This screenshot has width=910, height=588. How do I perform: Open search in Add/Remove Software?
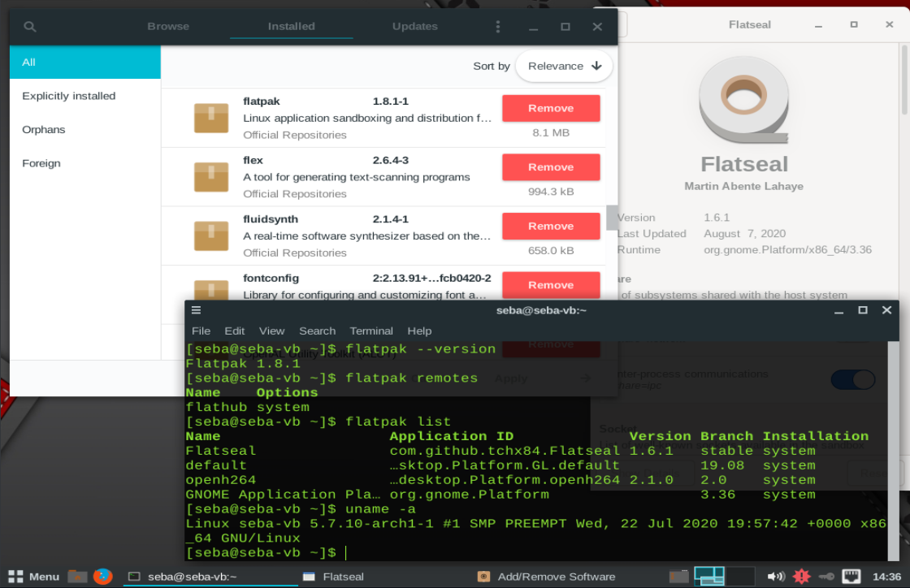[x=30, y=26]
